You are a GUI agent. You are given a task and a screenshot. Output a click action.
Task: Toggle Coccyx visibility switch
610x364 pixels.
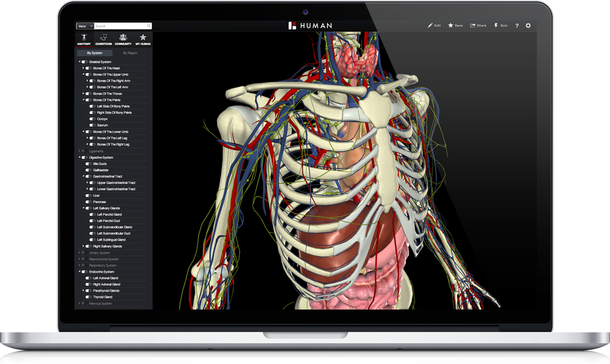[92, 119]
